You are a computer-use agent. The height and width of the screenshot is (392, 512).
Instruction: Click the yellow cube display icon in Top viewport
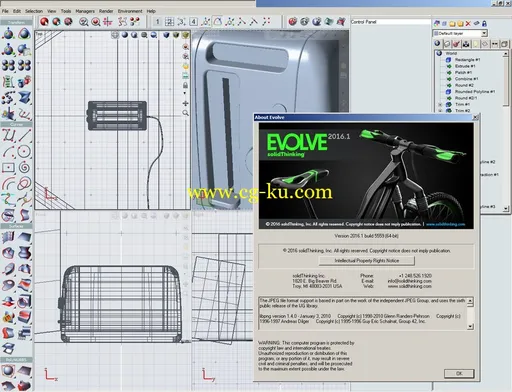(x=185, y=35)
